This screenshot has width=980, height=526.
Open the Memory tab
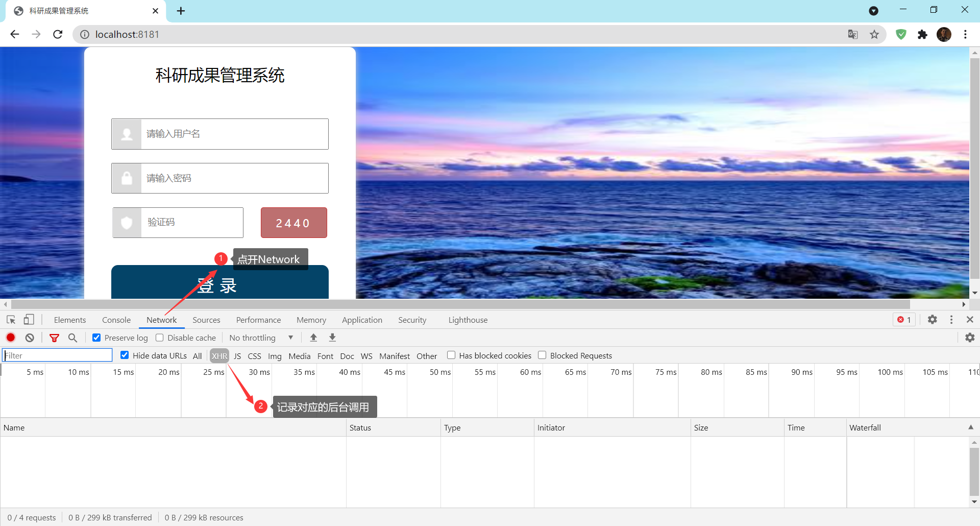pyautogui.click(x=311, y=320)
